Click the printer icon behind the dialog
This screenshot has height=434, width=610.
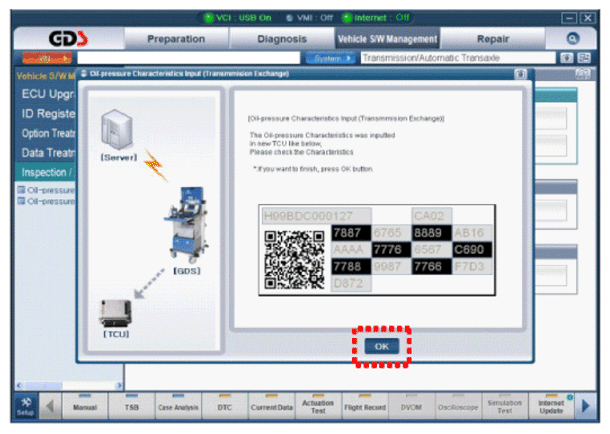[582, 74]
